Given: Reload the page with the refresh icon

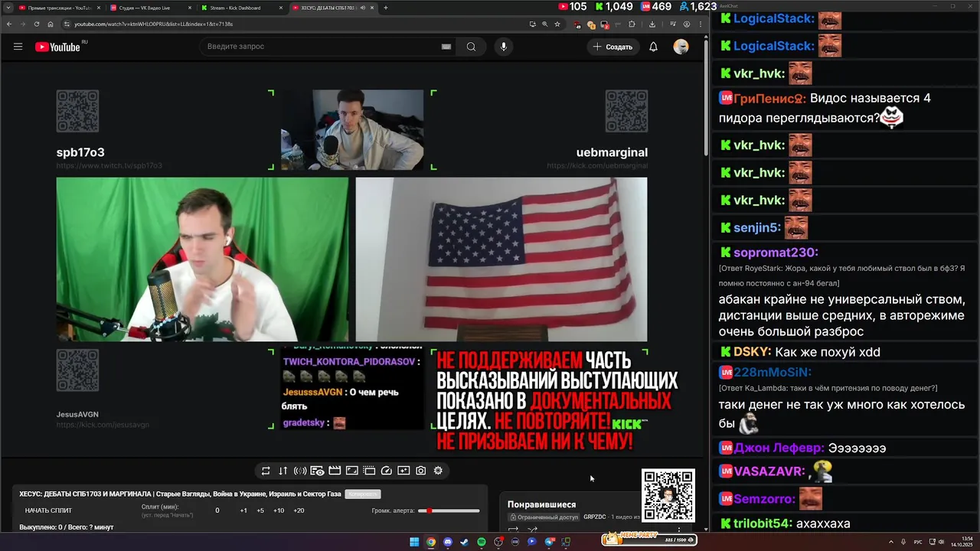Looking at the screenshot, I should pyautogui.click(x=36, y=24).
